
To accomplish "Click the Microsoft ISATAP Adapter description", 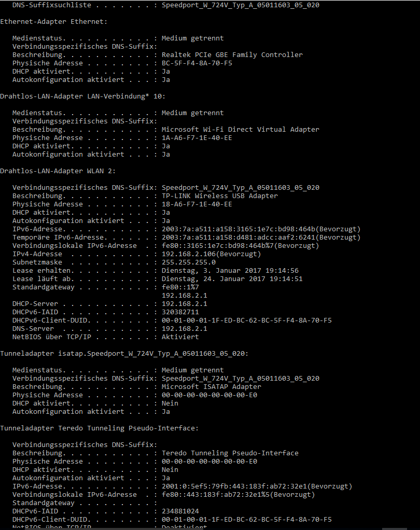I will click(x=211, y=387).
